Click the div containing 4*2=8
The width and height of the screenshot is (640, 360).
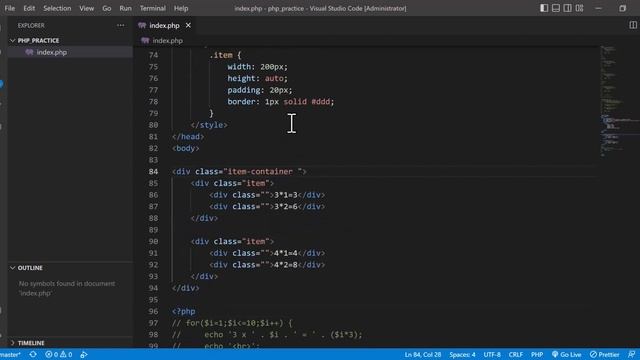pos(267,264)
